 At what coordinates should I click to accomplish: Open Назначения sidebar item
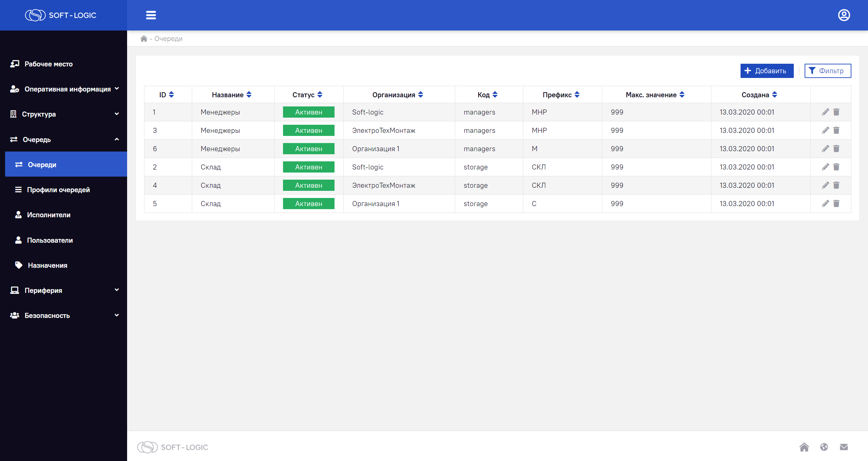tap(66, 265)
